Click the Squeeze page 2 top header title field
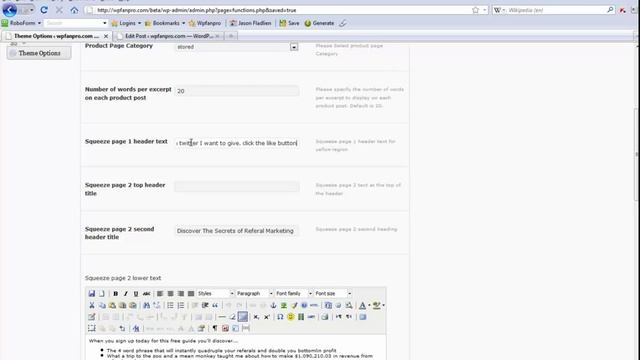 pyautogui.click(x=237, y=187)
